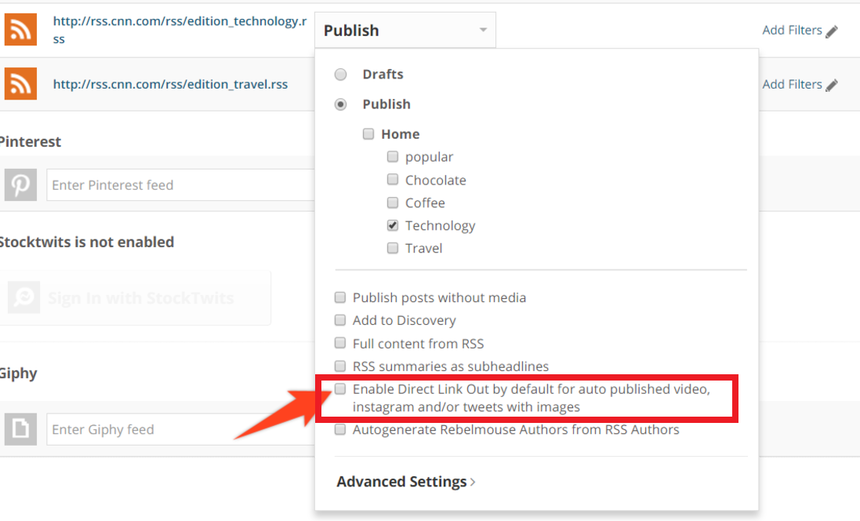Click the RSS icon for travel feed
Viewport: 860px width, 521px height.
click(x=20, y=84)
